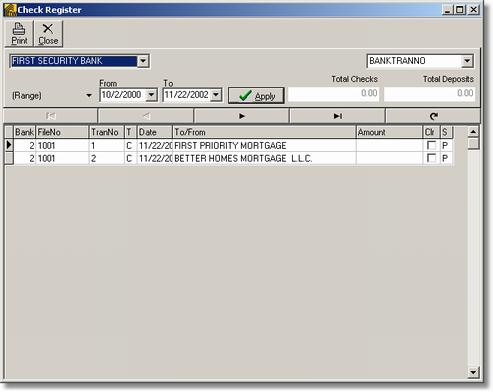Click status P in FIRST PRIORITY row
The image size is (493, 392).
[x=446, y=145]
